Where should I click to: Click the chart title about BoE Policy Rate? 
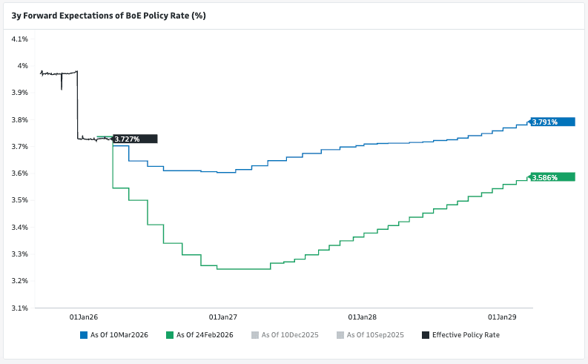tap(108, 15)
